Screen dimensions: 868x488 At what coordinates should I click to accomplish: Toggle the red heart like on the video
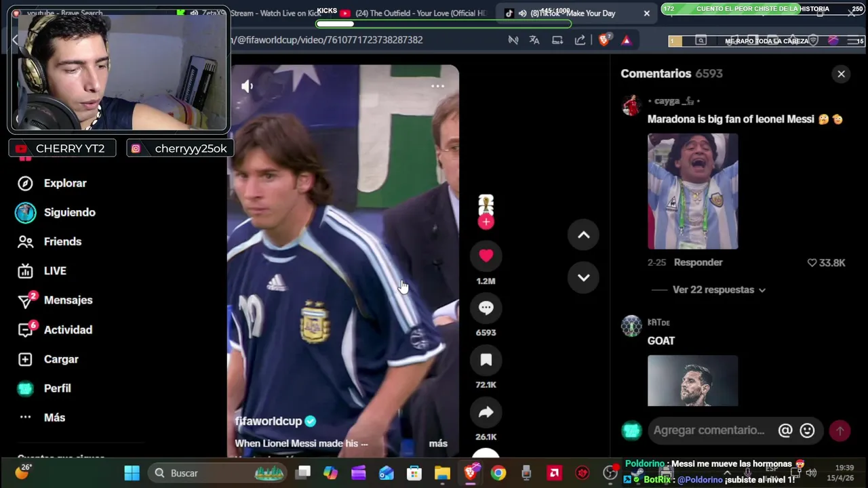486,256
